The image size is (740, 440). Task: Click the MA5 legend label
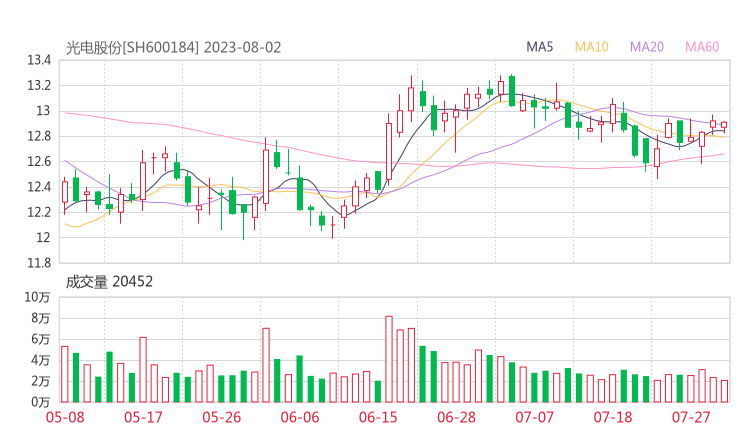click(x=539, y=47)
